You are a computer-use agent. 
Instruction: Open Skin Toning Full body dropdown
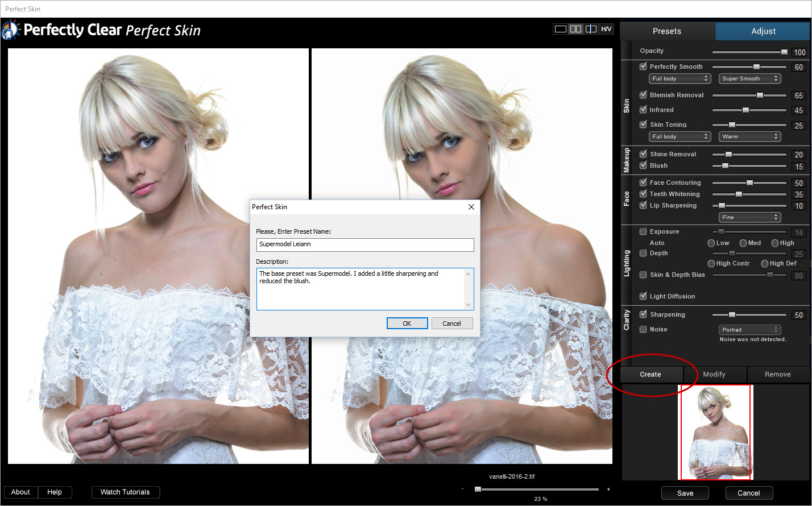pyautogui.click(x=681, y=136)
